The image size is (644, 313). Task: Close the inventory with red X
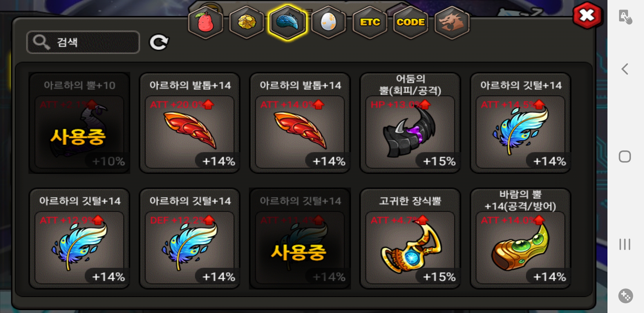(587, 15)
